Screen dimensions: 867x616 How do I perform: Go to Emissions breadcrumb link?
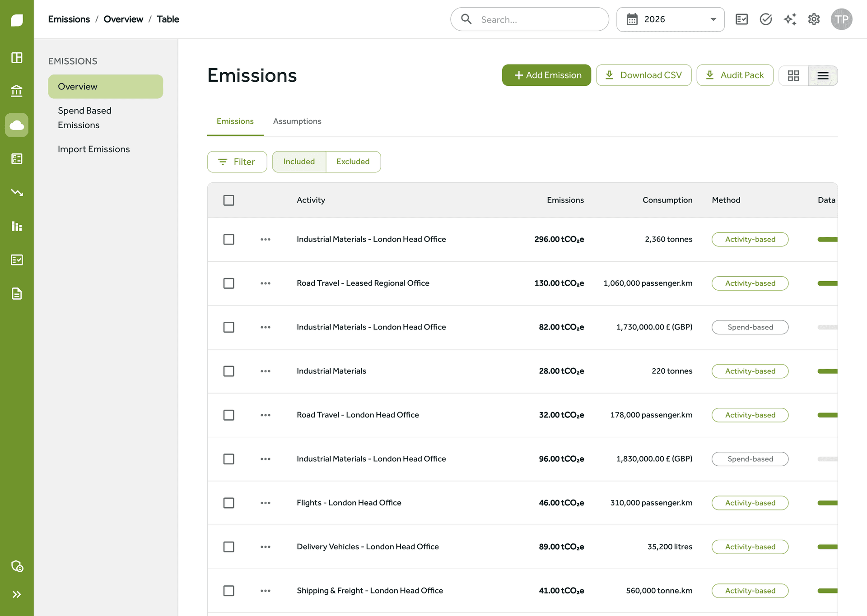pyautogui.click(x=69, y=19)
